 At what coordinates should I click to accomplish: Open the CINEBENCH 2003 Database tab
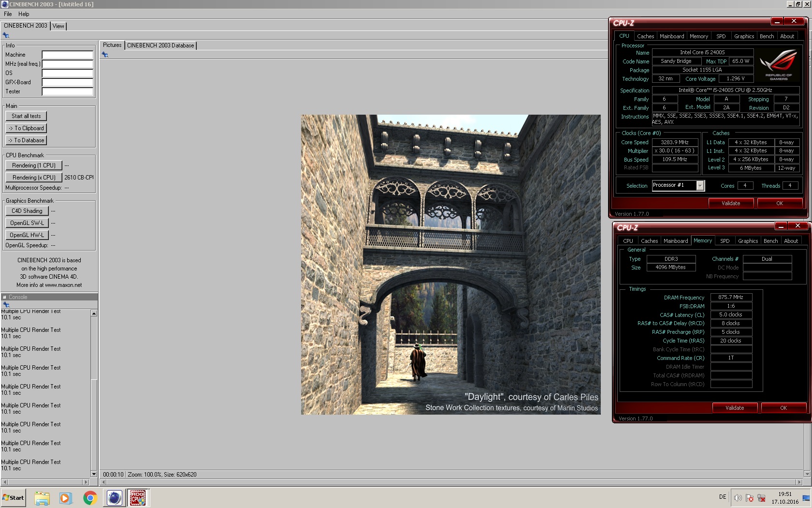coord(160,45)
